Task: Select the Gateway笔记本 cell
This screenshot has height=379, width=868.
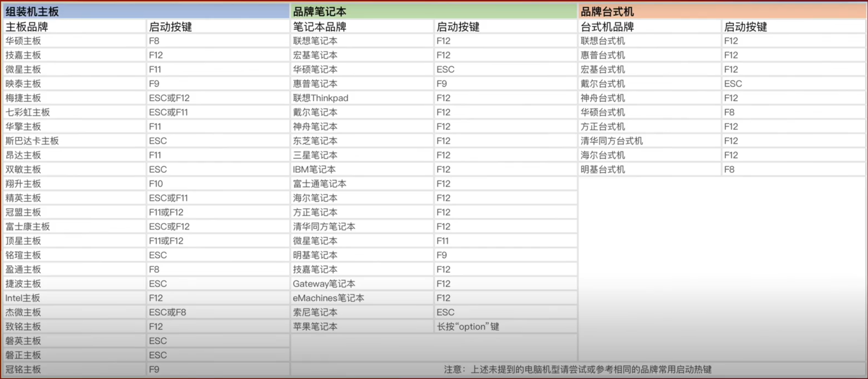Action: [324, 284]
